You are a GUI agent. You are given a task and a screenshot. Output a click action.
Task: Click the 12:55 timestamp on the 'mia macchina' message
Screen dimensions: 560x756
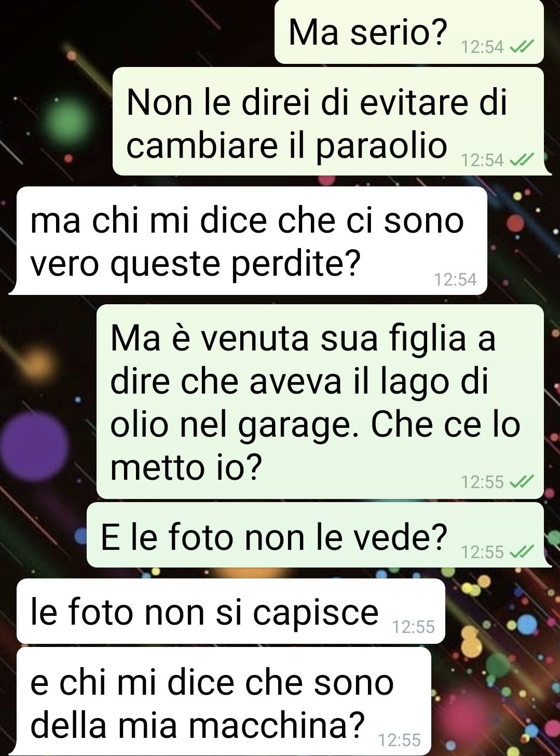(x=400, y=739)
